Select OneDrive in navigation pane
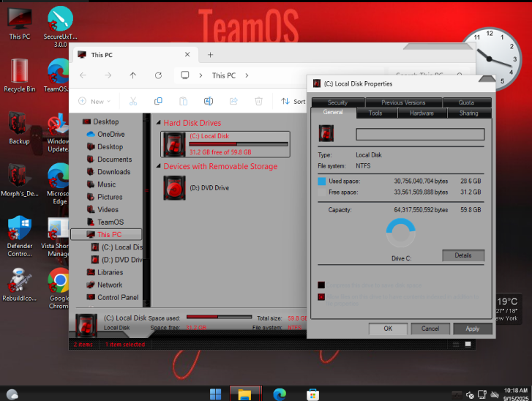Screen dimensions: 532x401 (105, 135)
